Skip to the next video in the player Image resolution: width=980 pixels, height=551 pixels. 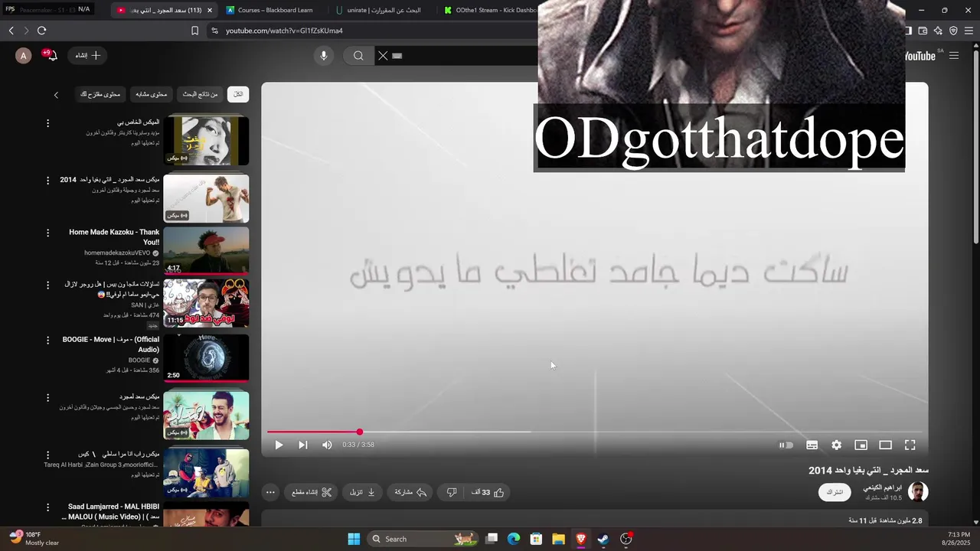(303, 445)
